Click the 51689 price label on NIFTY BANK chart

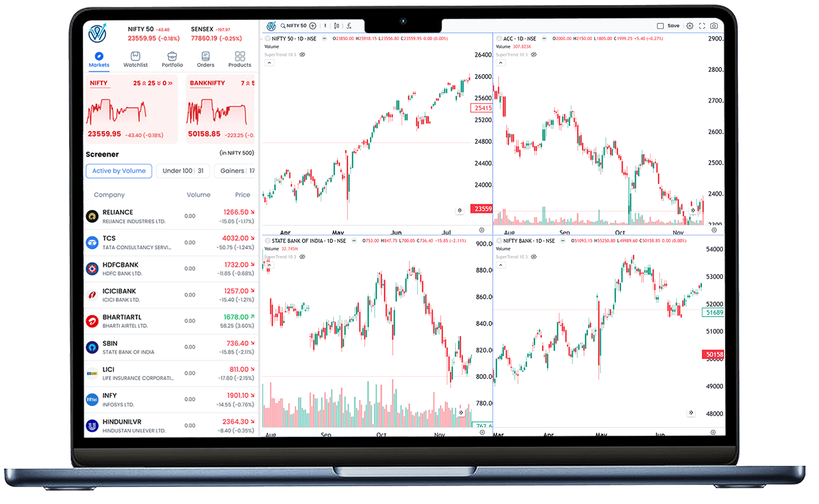click(x=714, y=313)
